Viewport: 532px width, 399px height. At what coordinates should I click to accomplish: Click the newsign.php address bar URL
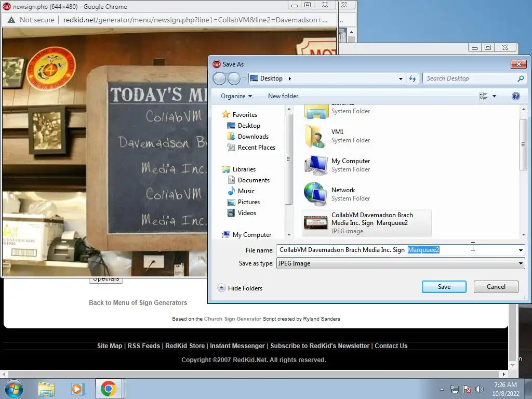195,20
